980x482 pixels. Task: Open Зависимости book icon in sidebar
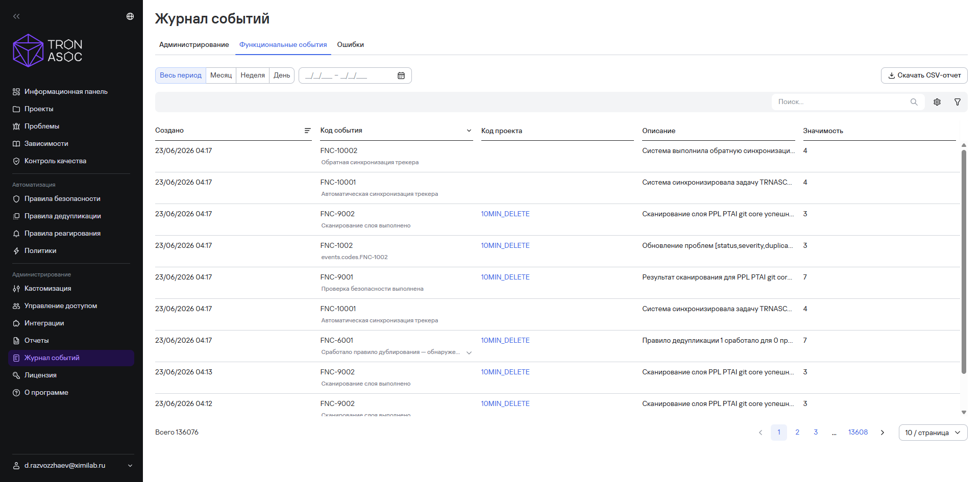(x=16, y=144)
